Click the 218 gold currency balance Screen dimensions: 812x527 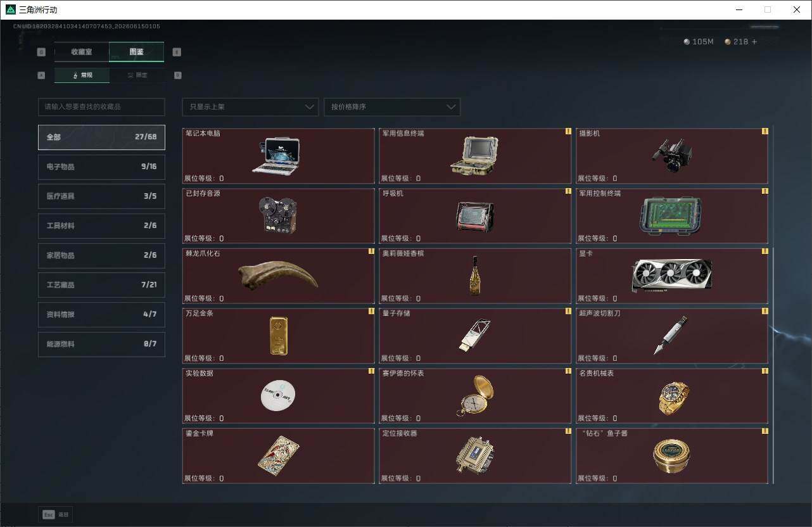737,42
